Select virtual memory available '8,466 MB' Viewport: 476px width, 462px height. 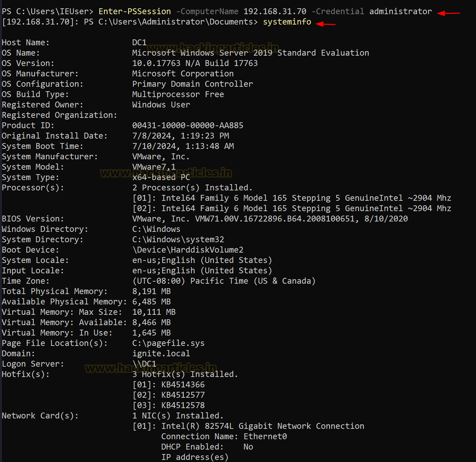(x=152, y=322)
